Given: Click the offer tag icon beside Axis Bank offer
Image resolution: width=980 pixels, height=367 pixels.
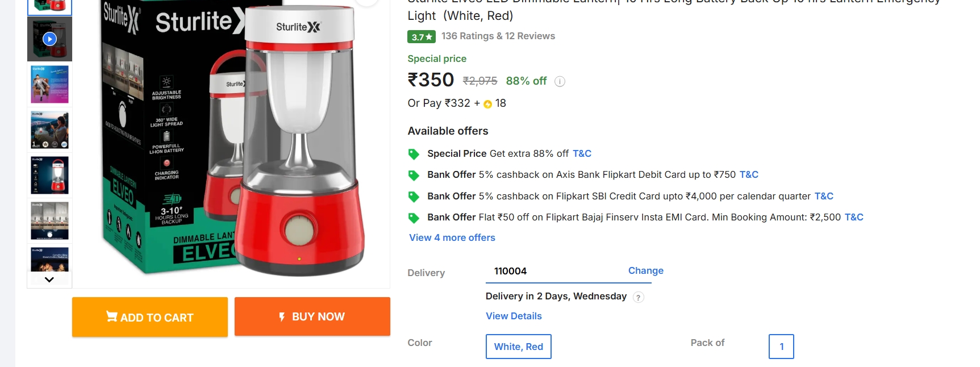Looking at the screenshot, I should (x=414, y=175).
